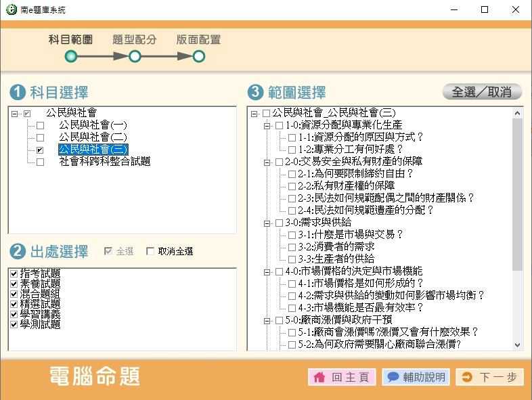The height and width of the screenshot is (400, 532).
Task: Collapse the 公民與社會_公民與社會(三) root node
Action: pyautogui.click(x=254, y=114)
